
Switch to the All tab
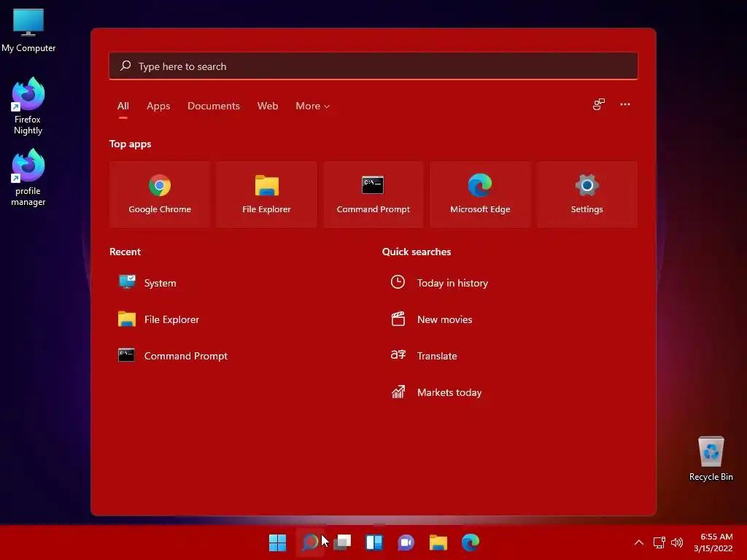click(123, 106)
